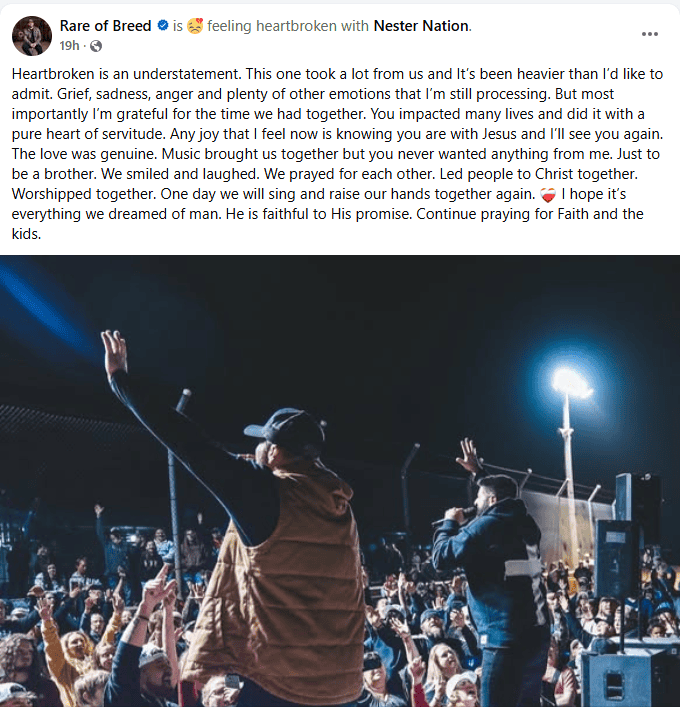Click the blue verified badge icon
The image size is (680, 708).
pos(163,26)
